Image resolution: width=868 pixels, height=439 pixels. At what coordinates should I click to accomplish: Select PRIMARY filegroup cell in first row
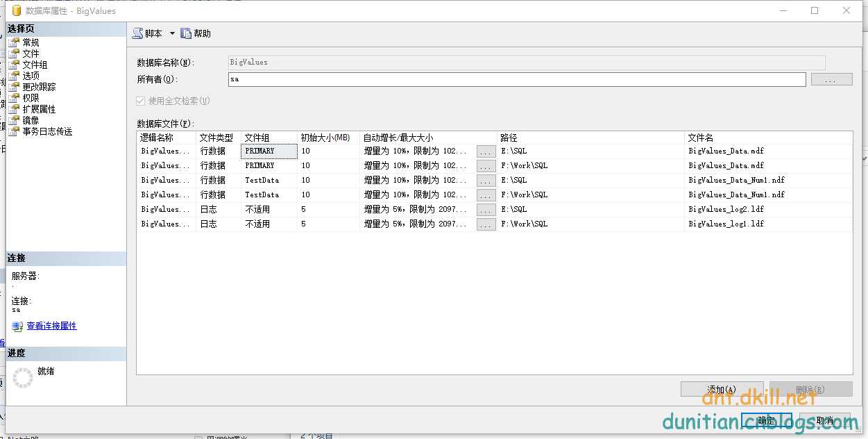(x=269, y=151)
